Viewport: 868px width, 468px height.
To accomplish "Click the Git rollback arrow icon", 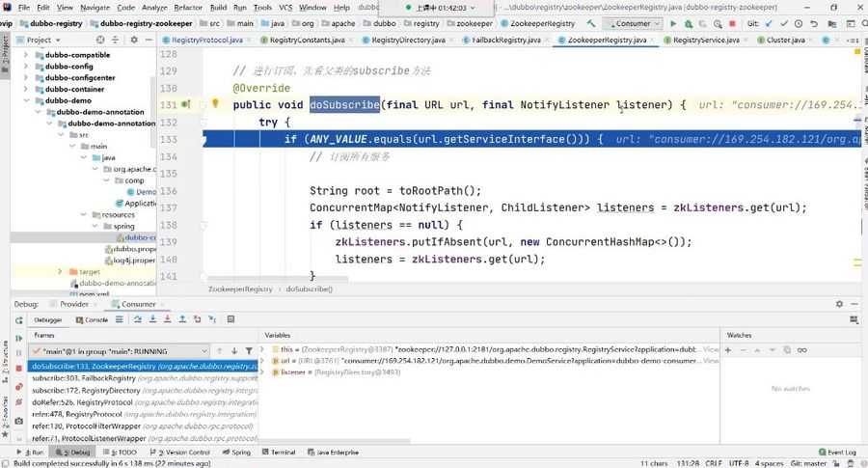I will [814, 24].
